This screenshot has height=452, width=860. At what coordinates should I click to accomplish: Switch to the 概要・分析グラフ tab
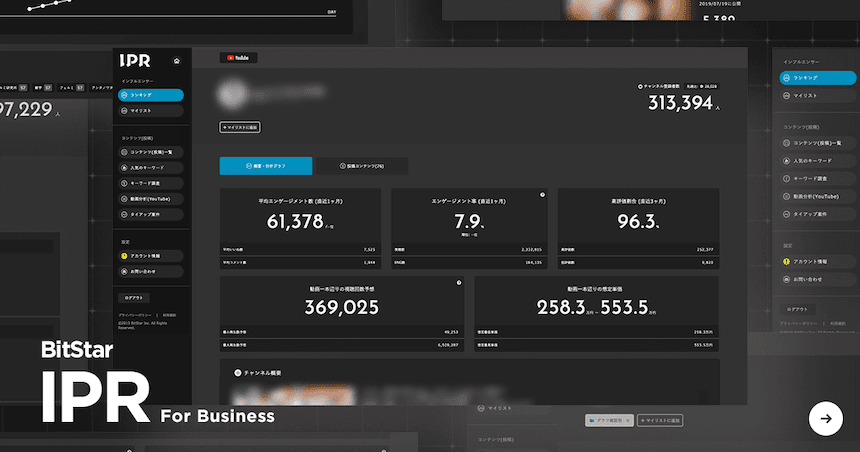pyautogui.click(x=266, y=166)
